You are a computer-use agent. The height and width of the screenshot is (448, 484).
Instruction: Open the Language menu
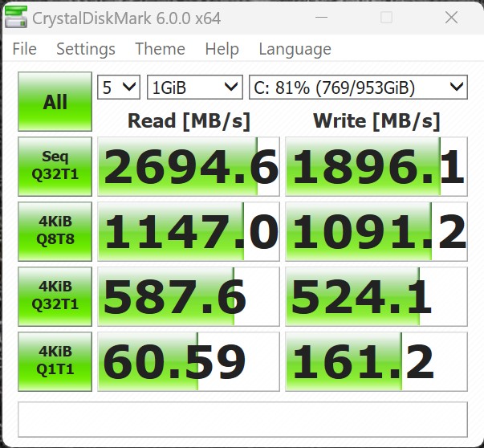click(x=295, y=49)
